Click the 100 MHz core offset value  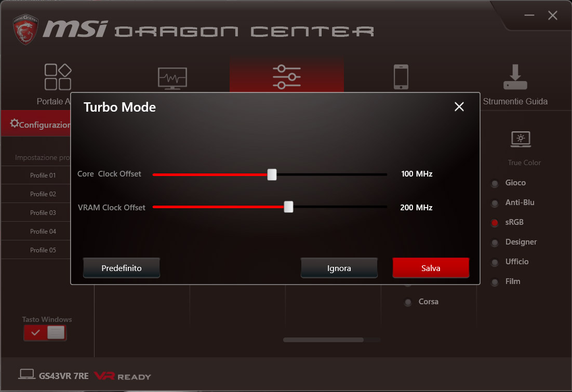(x=417, y=174)
